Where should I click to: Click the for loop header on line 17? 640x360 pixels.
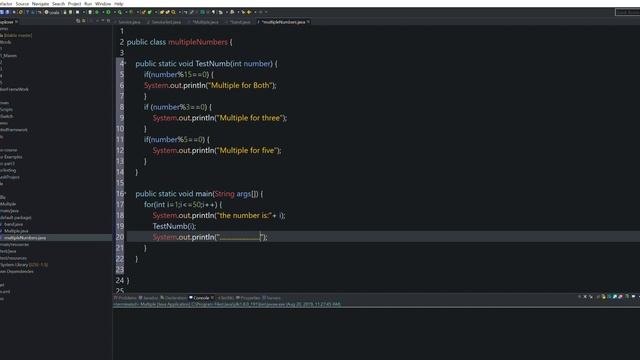183,204
